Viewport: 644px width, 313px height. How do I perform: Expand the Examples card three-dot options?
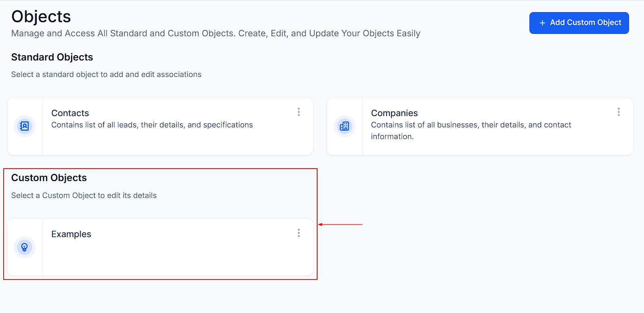pyautogui.click(x=299, y=233)
